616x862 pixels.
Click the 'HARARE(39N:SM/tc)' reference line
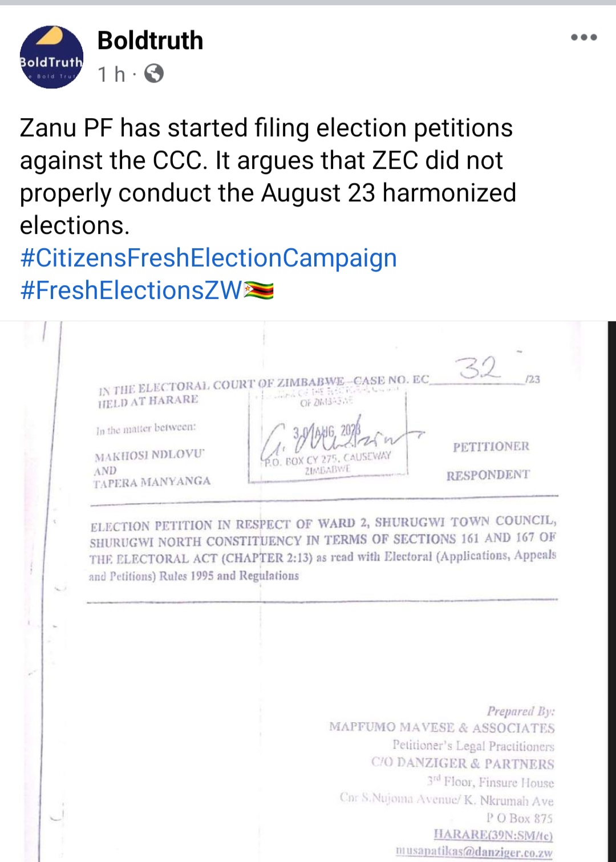493,835
